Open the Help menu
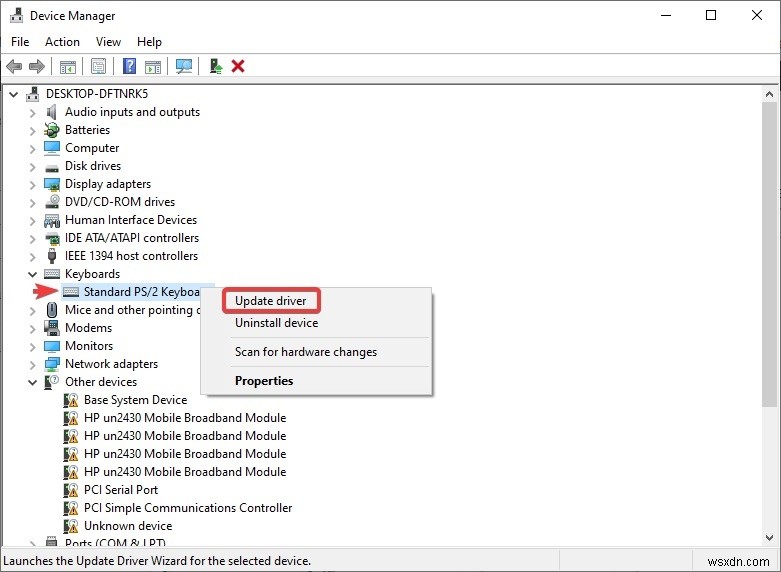 (x=149, y=42)
